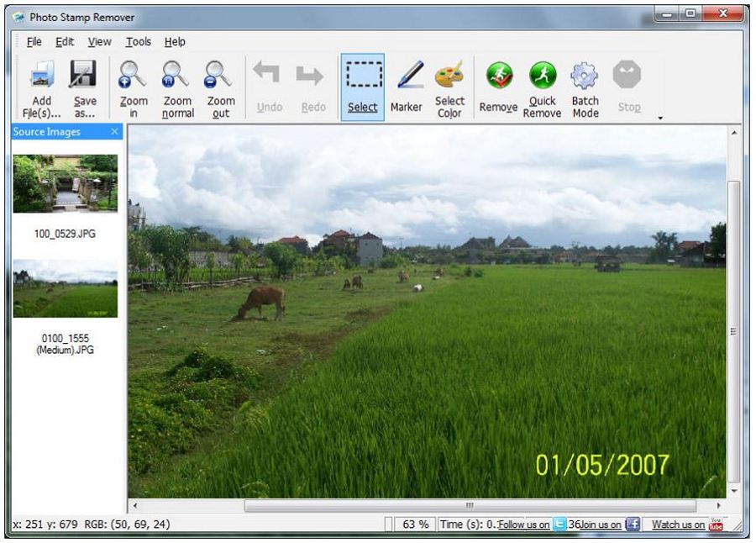The width and height of the screenshot is (756, 543).
Task: Click the Twitter bird icon
Action: [x=559, y=525]
